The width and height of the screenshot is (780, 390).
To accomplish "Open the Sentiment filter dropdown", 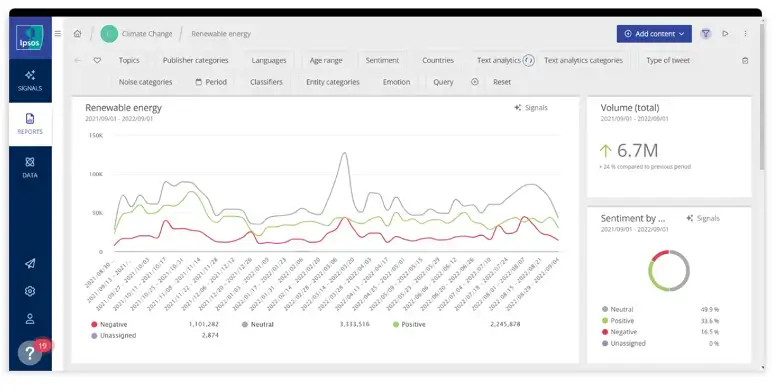I will pyautogui.click(x=382, y=60).
